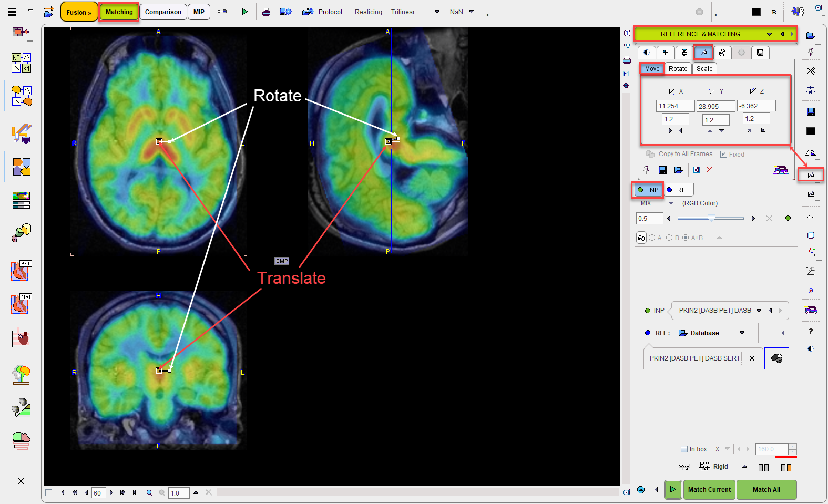This screenshot has width=828, height=504.
Task: Open the help question mark icon
Action: (811, 332)
